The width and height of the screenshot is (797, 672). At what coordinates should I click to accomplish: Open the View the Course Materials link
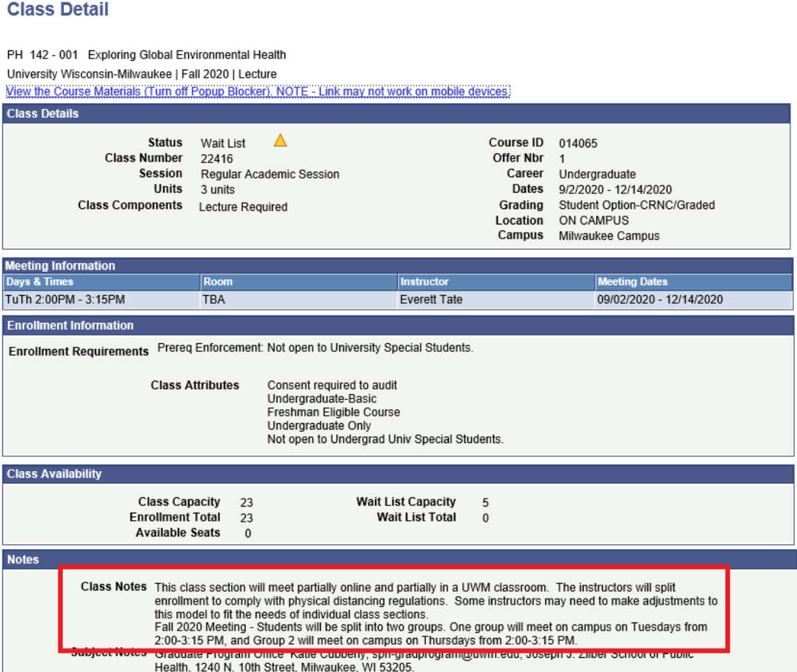[258, 92]
